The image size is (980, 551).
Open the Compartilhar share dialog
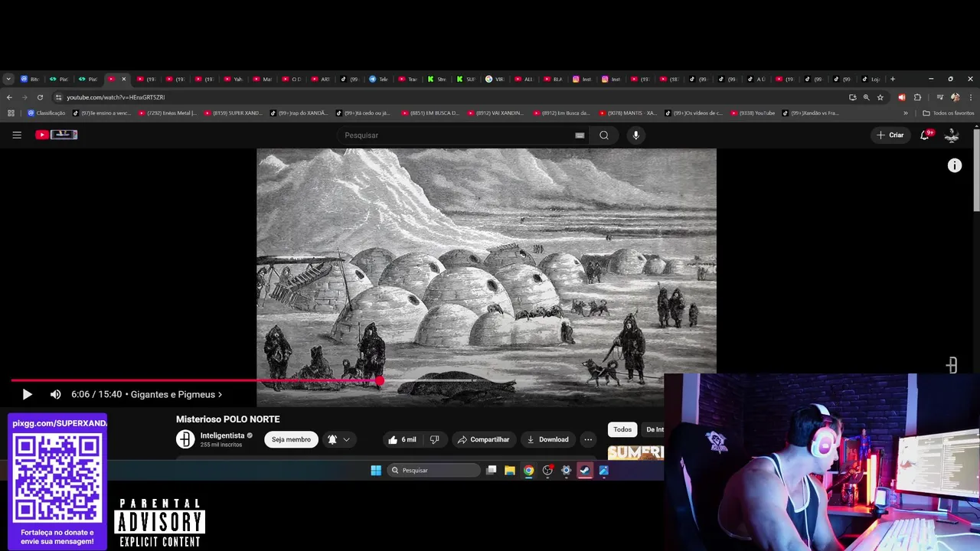(x=482, y=439)
